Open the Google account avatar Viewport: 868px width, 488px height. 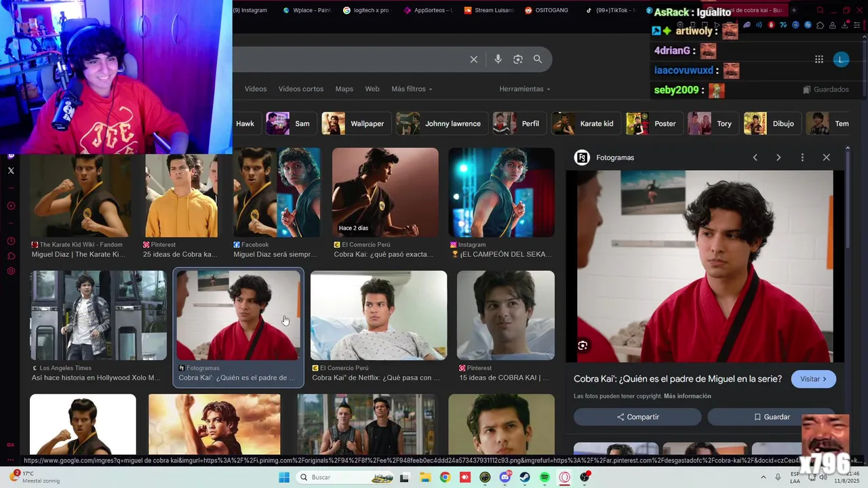pyautogui.click(x=841, y=60)
